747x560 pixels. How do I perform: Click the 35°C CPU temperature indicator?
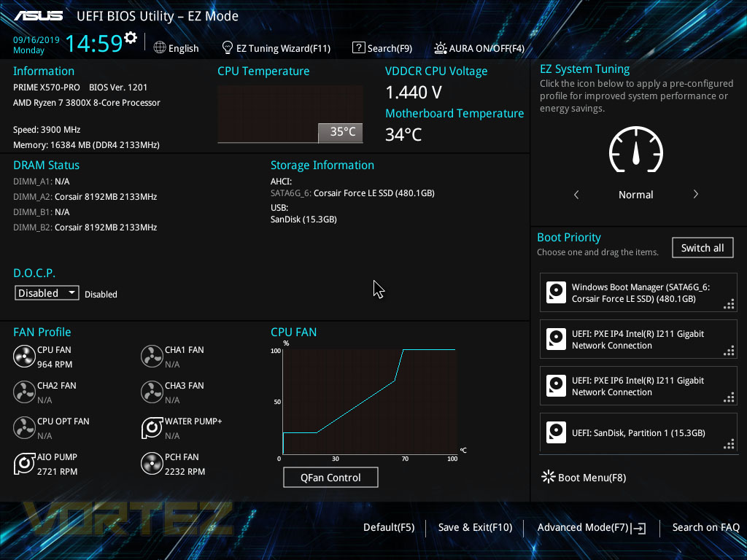coord(341,133)
